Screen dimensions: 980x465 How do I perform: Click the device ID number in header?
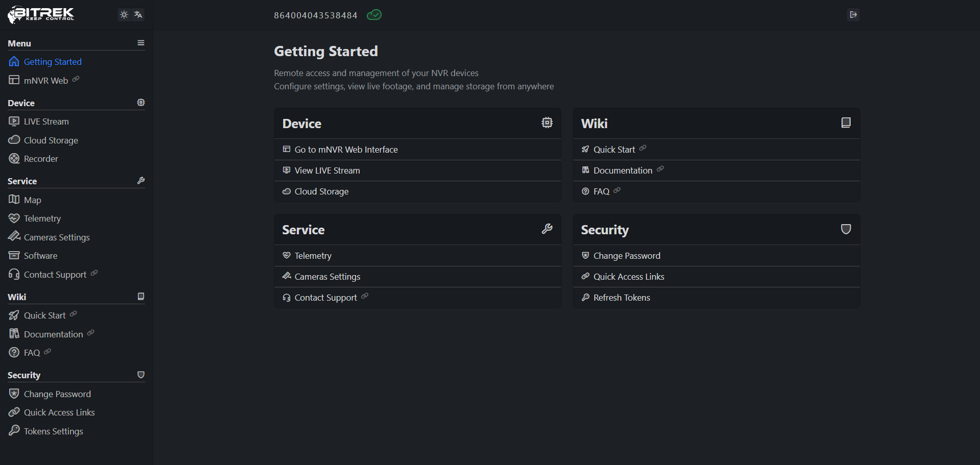315,15
